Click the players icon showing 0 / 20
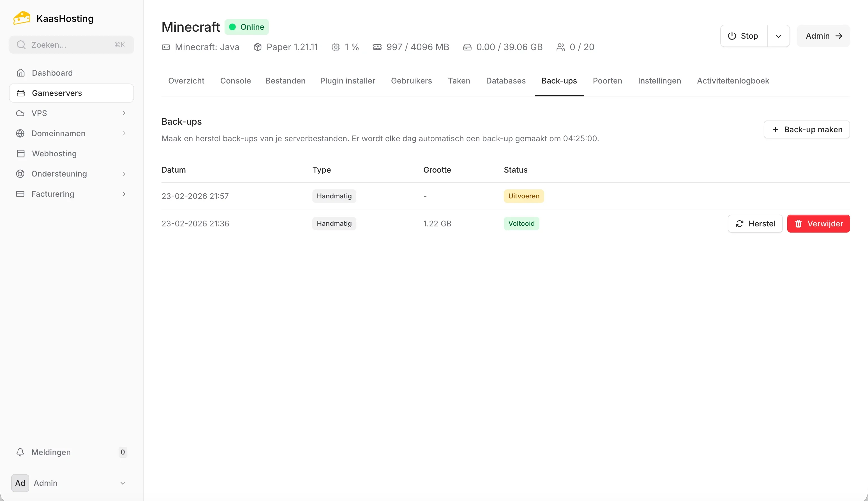This screenshot has height=501, width=868. pos(560,47)
